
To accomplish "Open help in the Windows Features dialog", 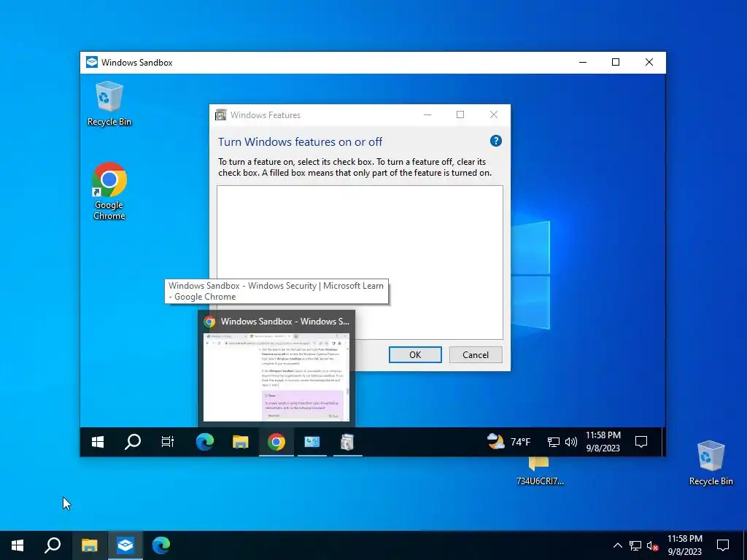I will click(496, 141).
